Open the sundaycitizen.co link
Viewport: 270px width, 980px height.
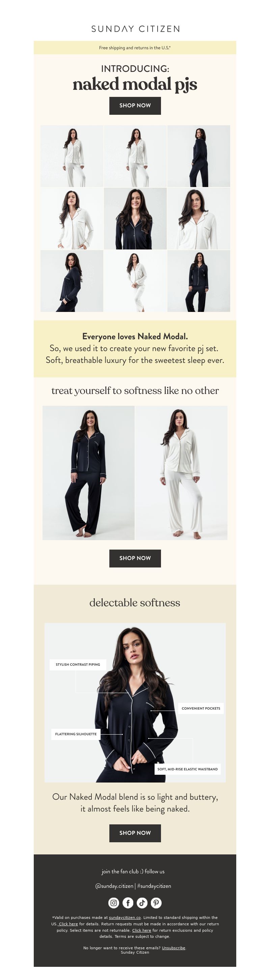pyautogui.click(x=125, y=918)
